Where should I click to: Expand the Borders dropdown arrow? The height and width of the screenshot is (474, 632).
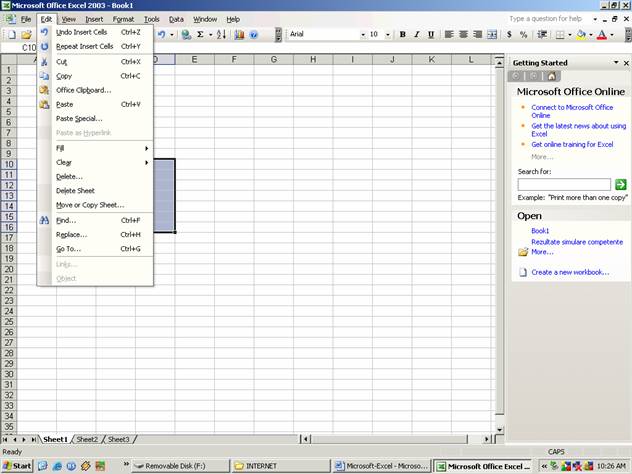(x=570, y=35)
